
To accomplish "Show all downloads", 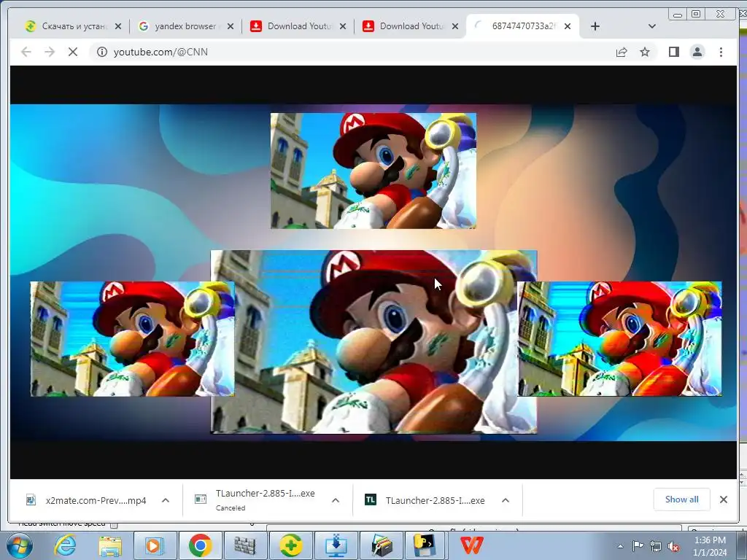I will [x=682, y=499].
